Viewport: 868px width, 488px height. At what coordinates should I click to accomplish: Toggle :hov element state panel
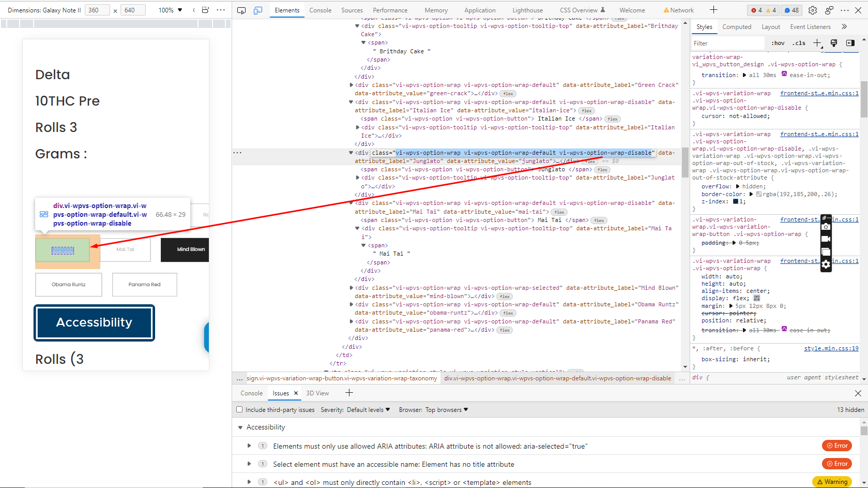pos(778,43)
